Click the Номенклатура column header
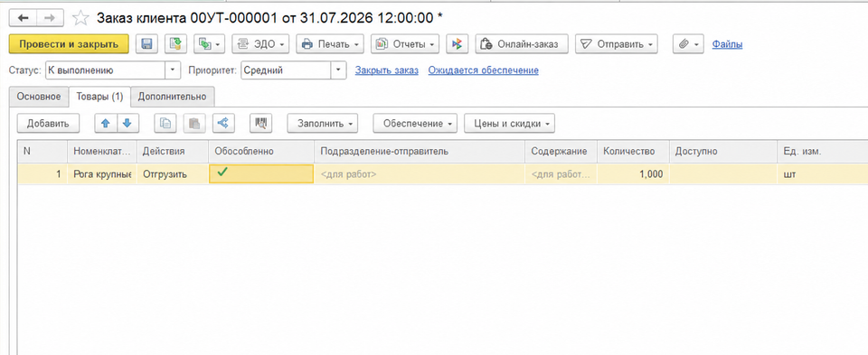The image size is (868, 355). 102,151
